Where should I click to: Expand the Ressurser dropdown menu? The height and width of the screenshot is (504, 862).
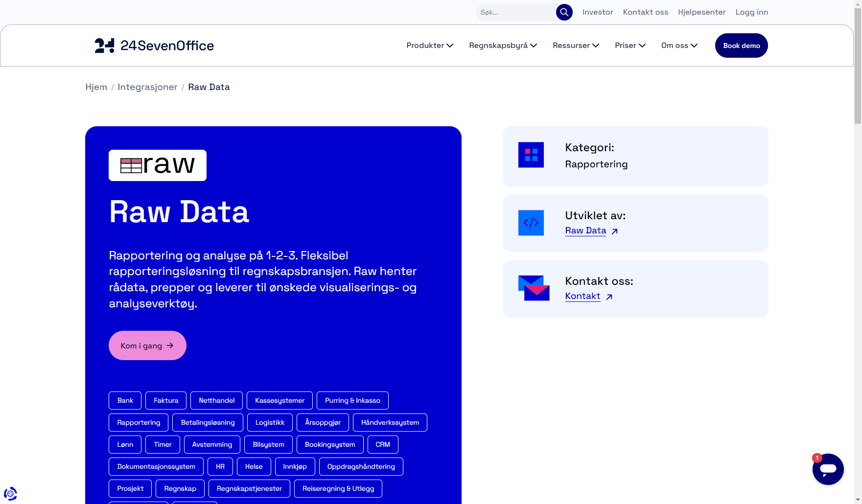coord(576,46)
